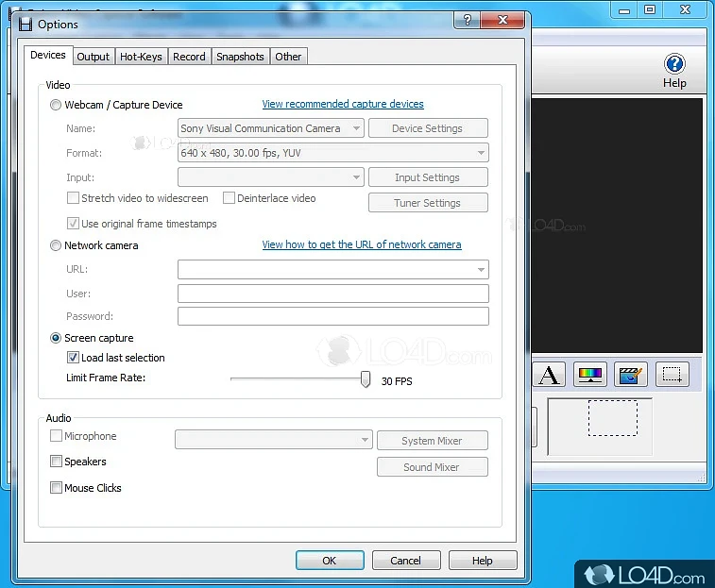
Task: Switch to the Devices tab
Action: tap(48, 55)
